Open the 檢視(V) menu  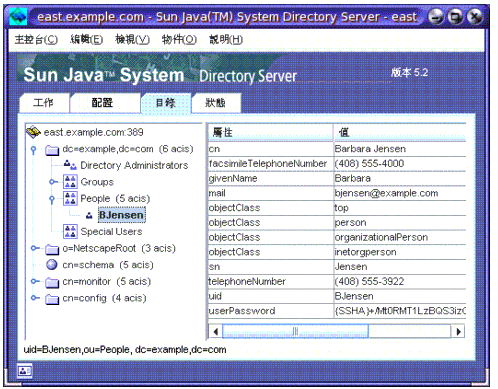point(132,40)
